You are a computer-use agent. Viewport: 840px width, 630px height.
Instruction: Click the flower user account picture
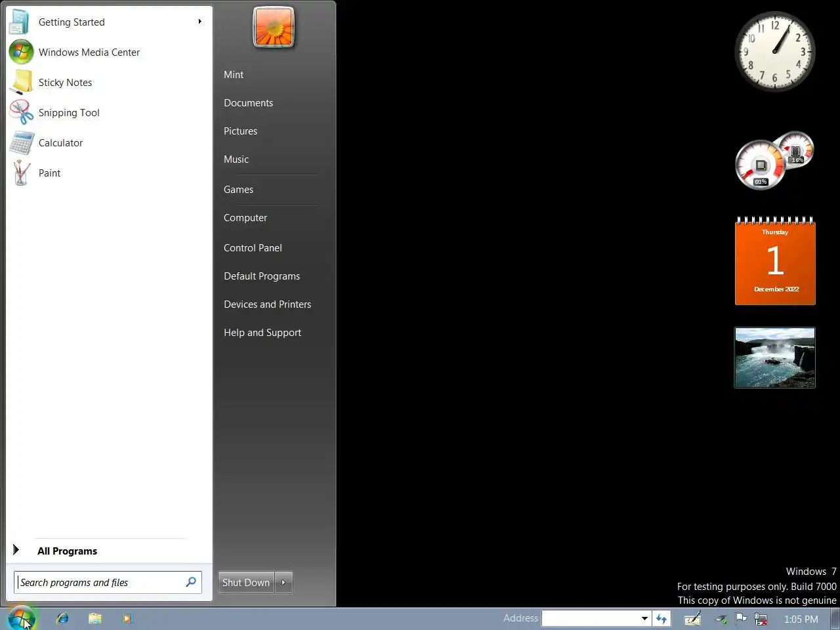pyautogui.click(x=274, y=28)
